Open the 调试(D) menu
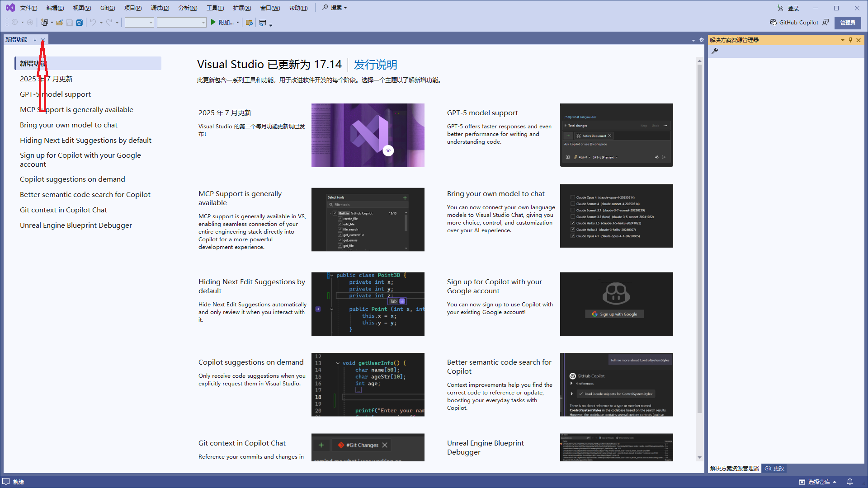Viewport: 868px width, 488px height. click(x=160, y=8)
